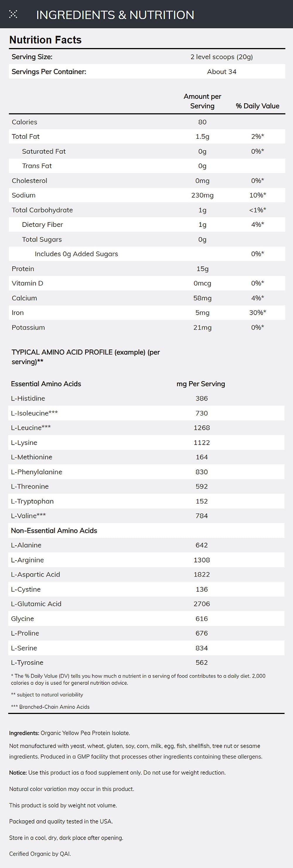The width and height of the screenshot is (293, 868).
Task: Click the Amount per Serving column header
Action: [202, 101]
